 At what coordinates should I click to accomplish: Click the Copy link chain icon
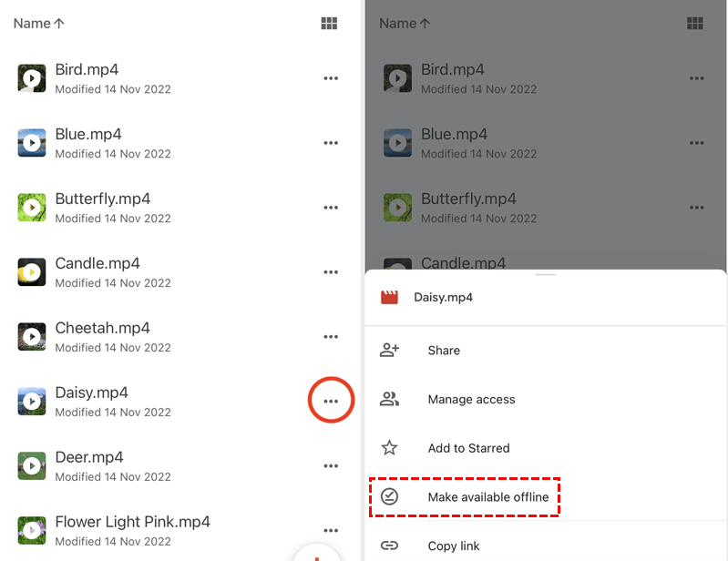390,546
